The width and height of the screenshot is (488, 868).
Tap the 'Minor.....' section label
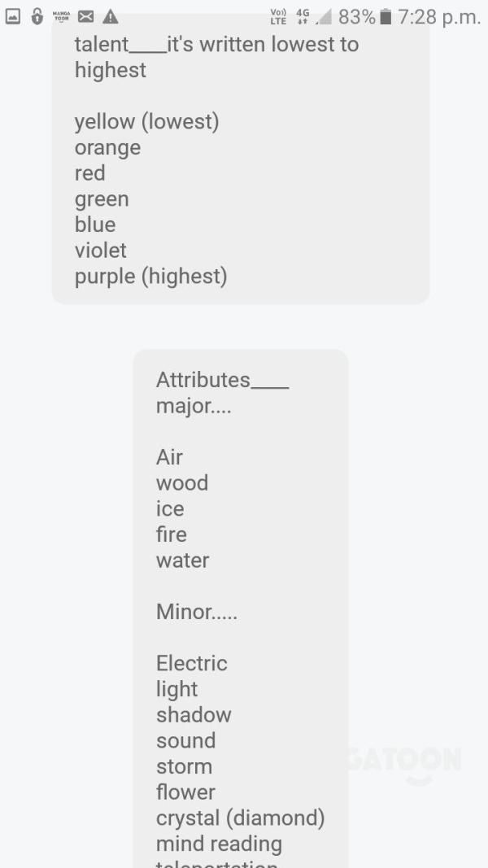(196, 612)
